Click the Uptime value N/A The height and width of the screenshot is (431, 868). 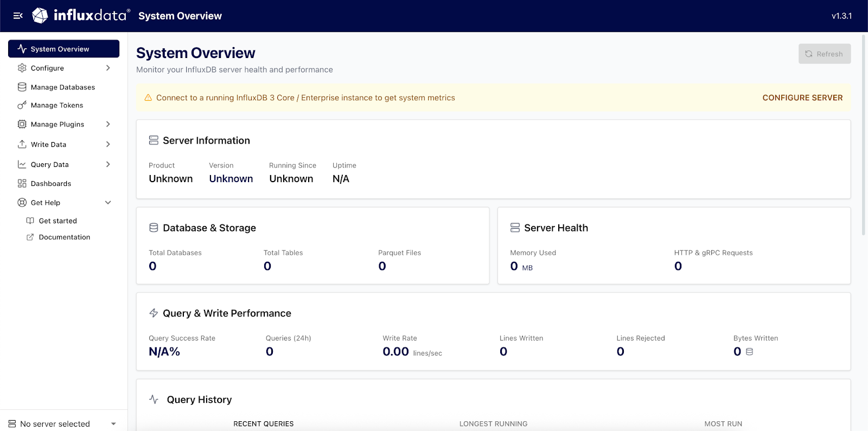coord(341,179)
